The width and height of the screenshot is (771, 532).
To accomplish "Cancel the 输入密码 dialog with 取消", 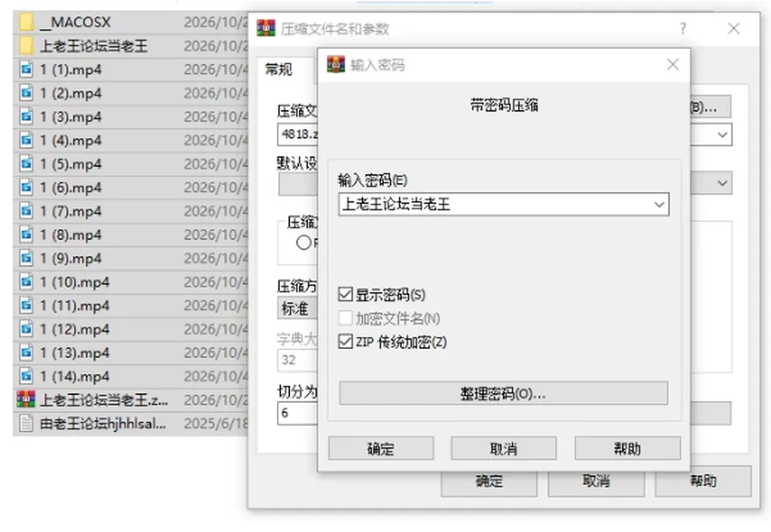I will (x=504, y=449).
